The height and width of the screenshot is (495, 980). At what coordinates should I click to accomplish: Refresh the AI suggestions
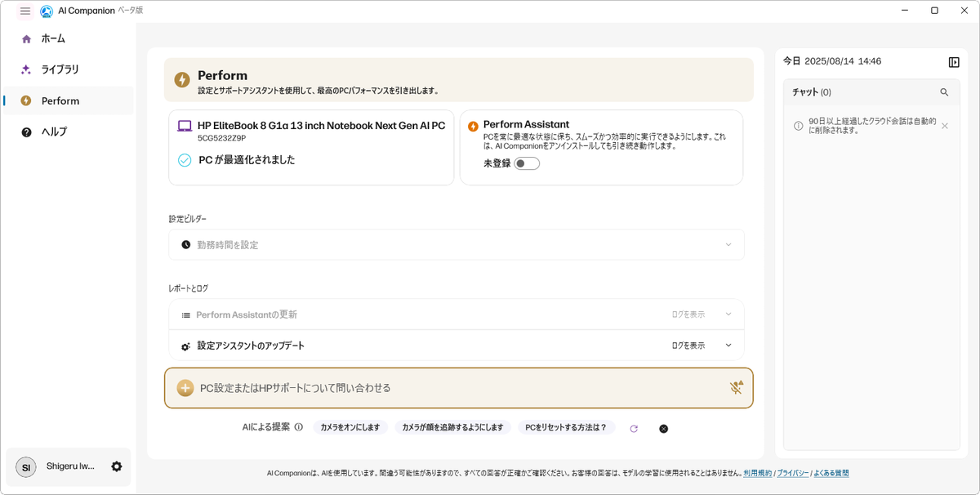tap(634, 428)
